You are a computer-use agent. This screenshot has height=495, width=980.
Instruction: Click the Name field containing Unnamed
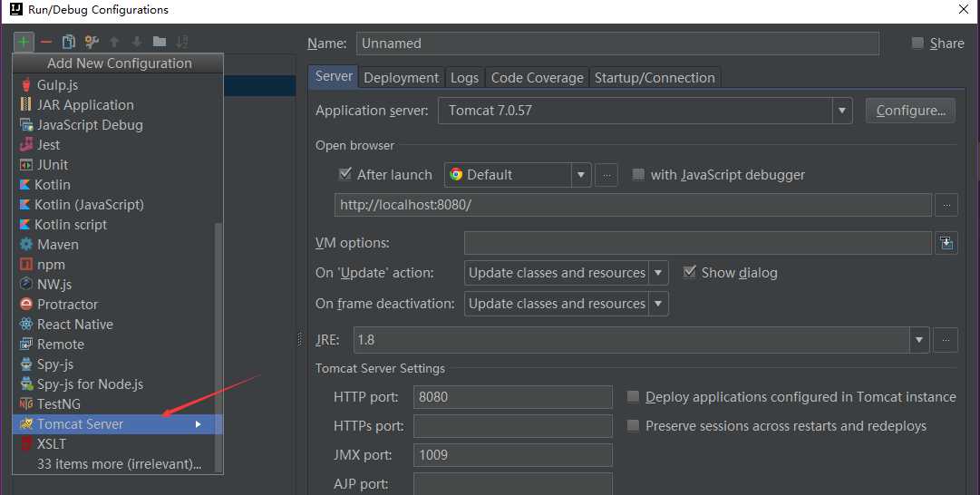click(x=617, y=44)
